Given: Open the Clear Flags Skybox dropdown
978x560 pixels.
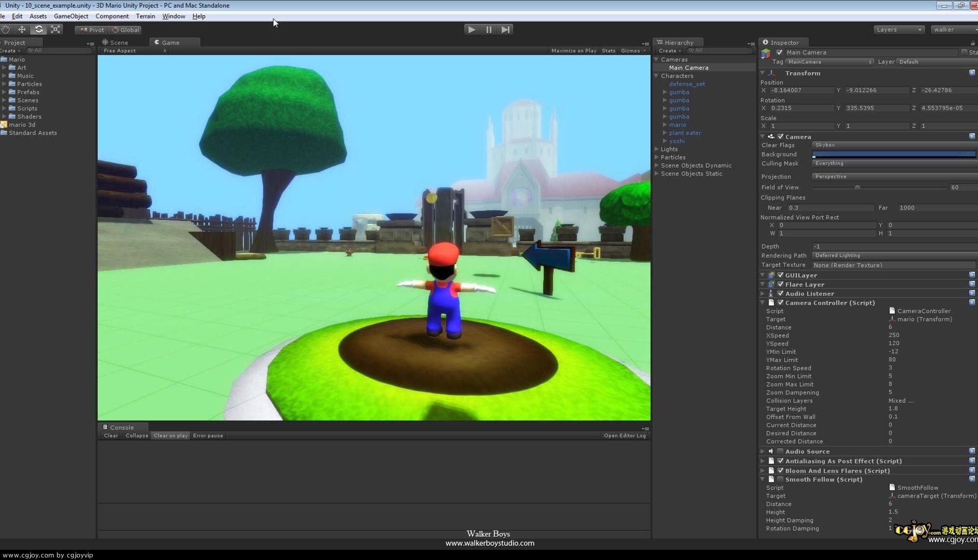Looking at the screenshot, I should (894, 145).
